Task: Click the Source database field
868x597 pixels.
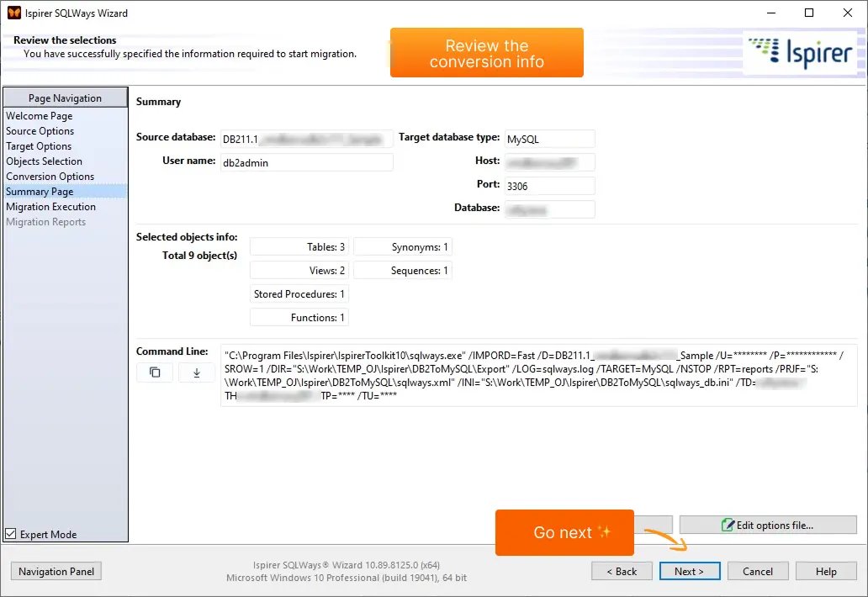Action: [307, 139]
